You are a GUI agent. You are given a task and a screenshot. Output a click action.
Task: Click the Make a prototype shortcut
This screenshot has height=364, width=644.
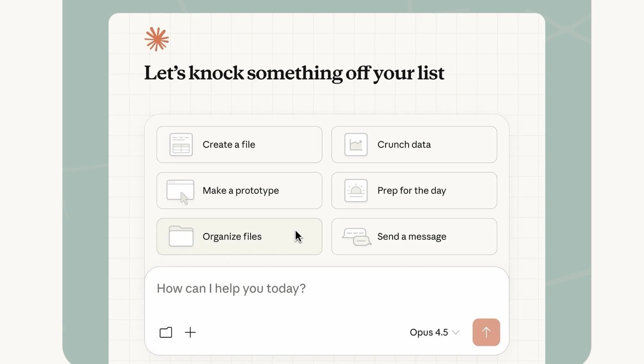(x=239, y=190)
